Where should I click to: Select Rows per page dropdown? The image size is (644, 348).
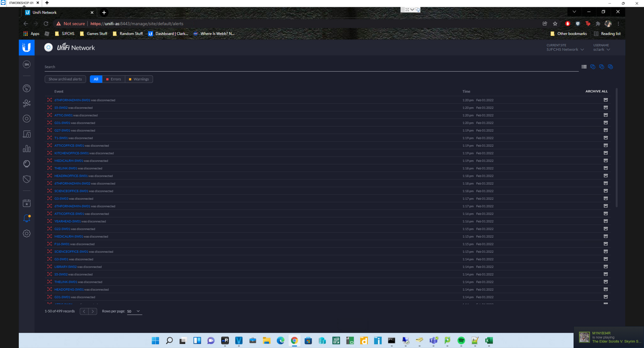[134, 311]
